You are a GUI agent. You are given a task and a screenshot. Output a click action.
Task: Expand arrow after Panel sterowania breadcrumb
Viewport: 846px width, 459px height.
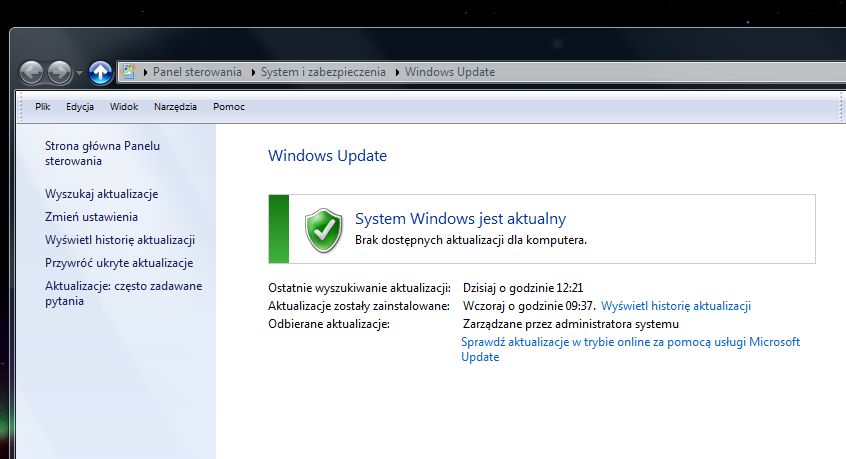pos(253,72)
